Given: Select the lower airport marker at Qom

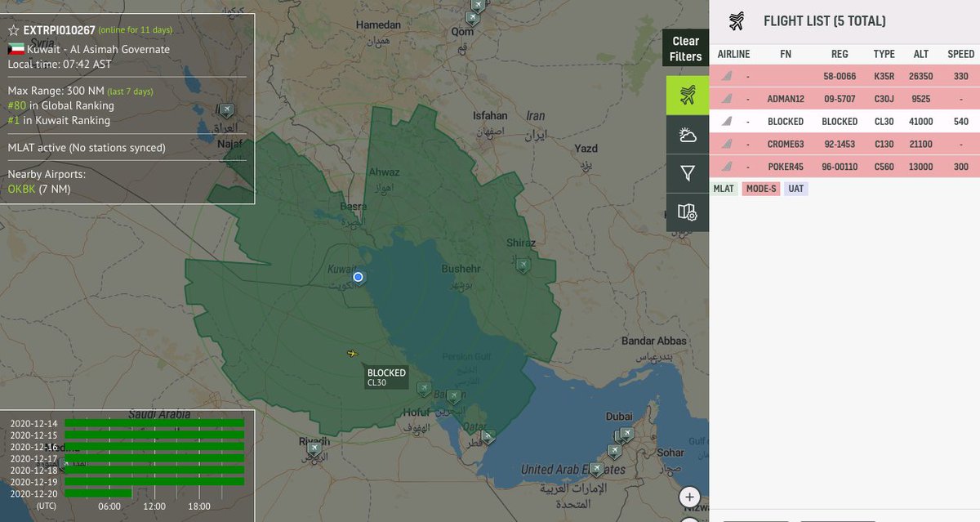Looking at the screenshot, I should (x=472, y=17).
